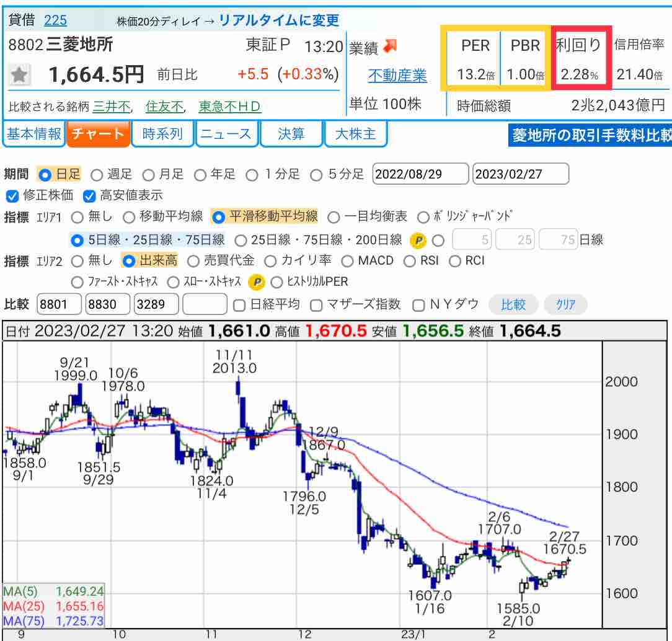This screenshot has height=641, width=672.
Task: Open 東急不HD comparison stock link
Action: pos(230,106)
